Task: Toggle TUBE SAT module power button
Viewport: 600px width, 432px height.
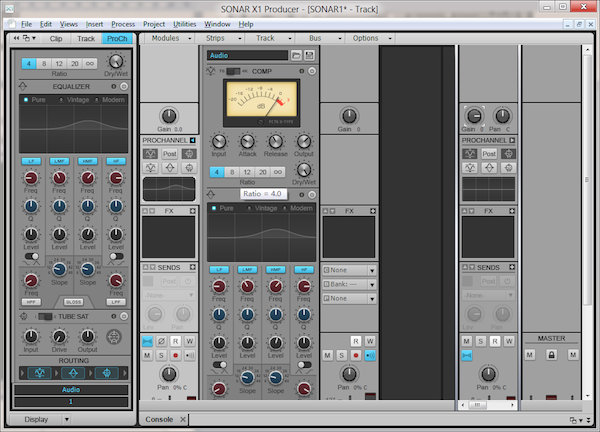Action: [124, 316]
